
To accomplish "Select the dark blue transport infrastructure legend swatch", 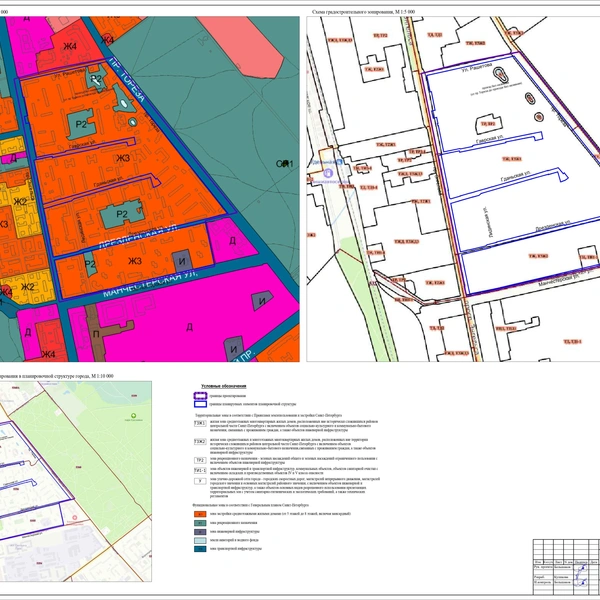I will (200, 549).
